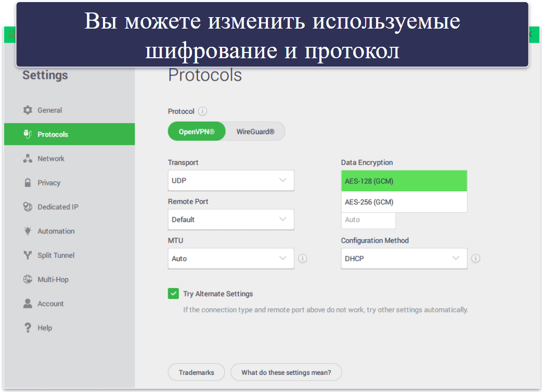Click the Multi-Hop globe icon
This screenshot has width=542, height=392.
[x=28, y=279]
